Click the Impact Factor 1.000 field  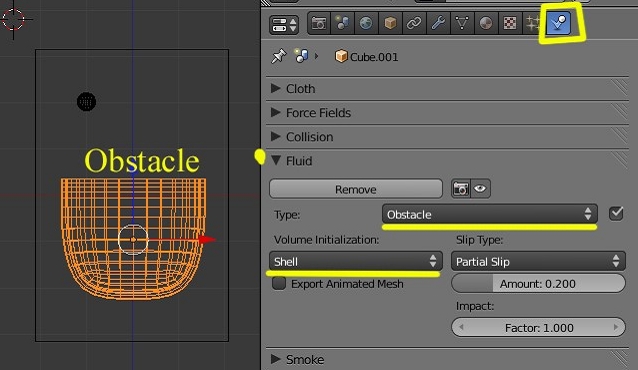[x=538, y=327]
